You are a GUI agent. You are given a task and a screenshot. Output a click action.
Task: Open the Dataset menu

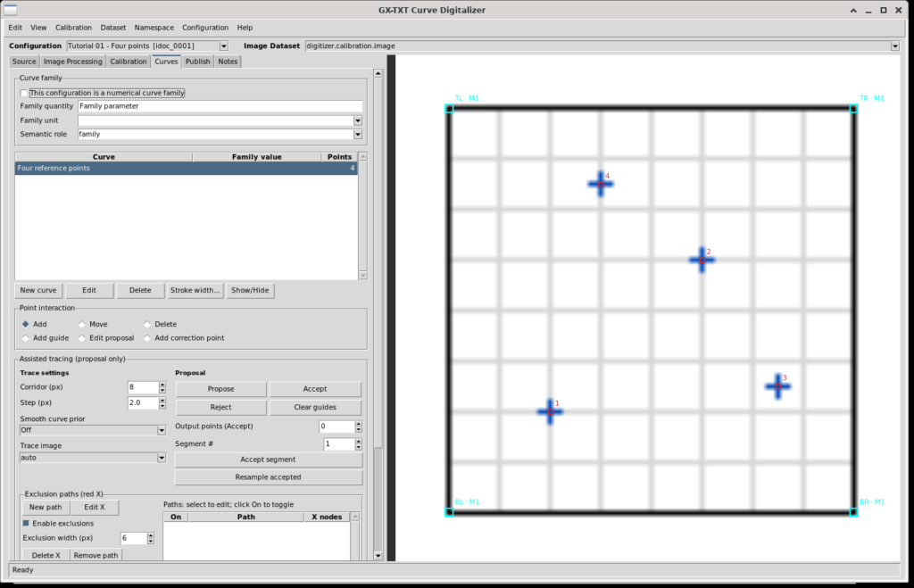point(113,28)
